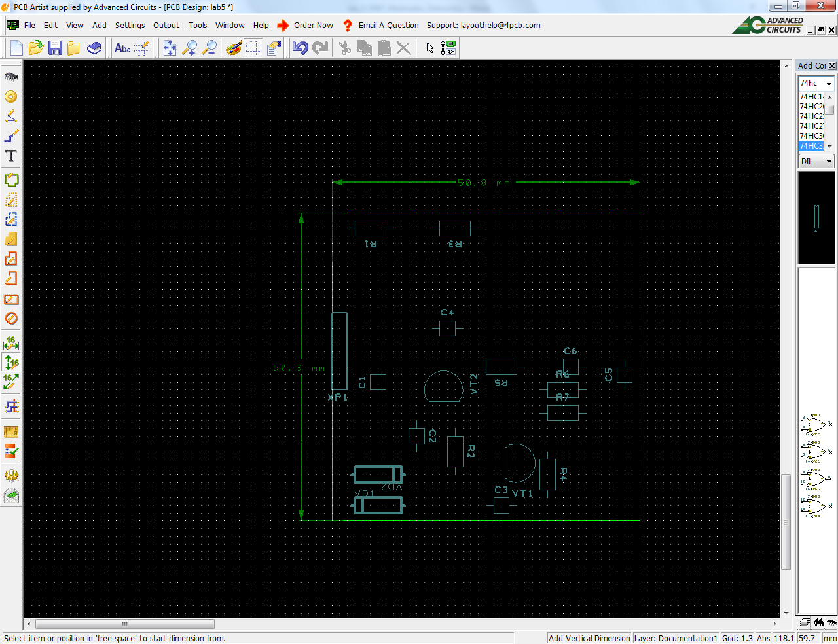Viewport: 838px width, 644px height.
Task: Open the library book icon
Action: [x=95, y=48]
